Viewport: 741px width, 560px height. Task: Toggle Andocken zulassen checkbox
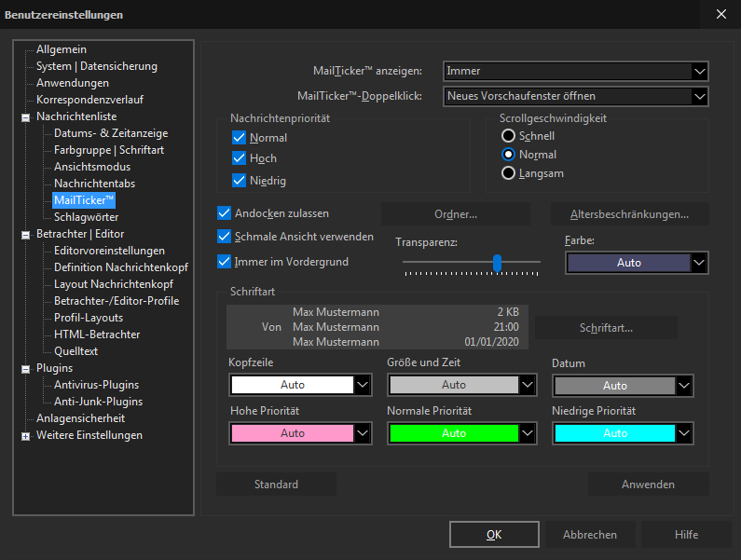[224, 213]
